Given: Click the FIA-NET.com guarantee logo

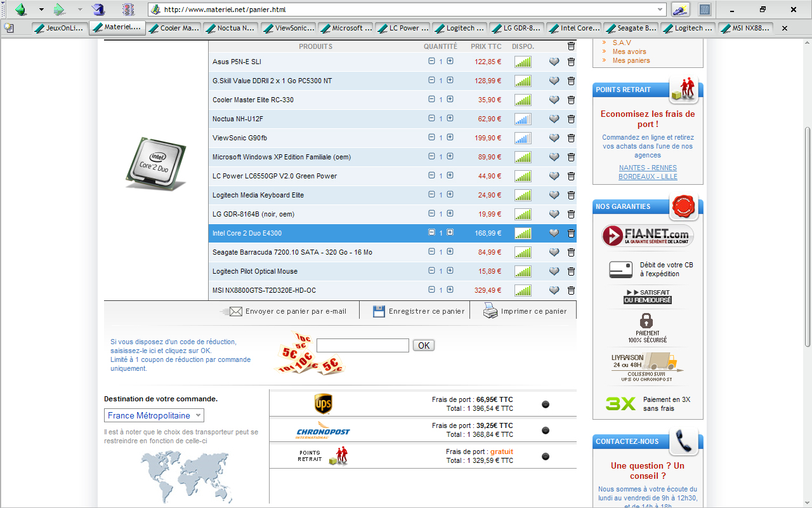Looking at the screenshot, I should (648, 236).
